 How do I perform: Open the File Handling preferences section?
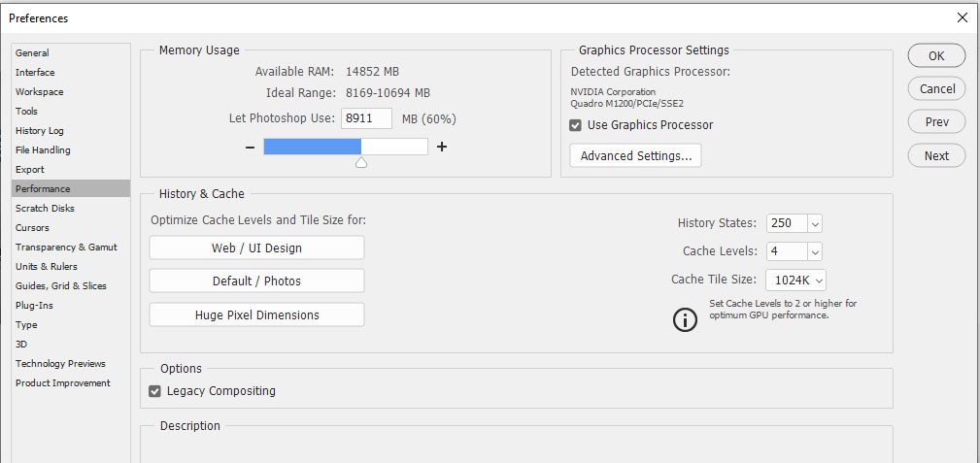pyautogui.click(x=43, y=150)
